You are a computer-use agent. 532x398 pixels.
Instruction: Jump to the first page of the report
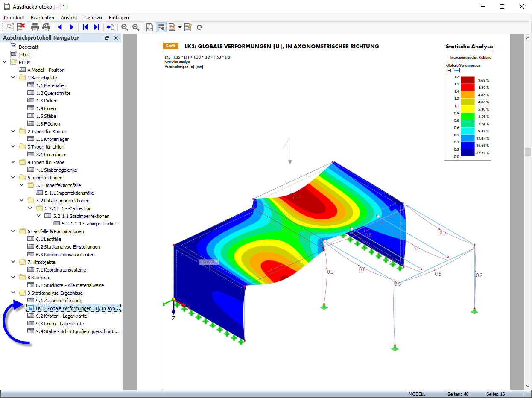click(x=85, y=27)
